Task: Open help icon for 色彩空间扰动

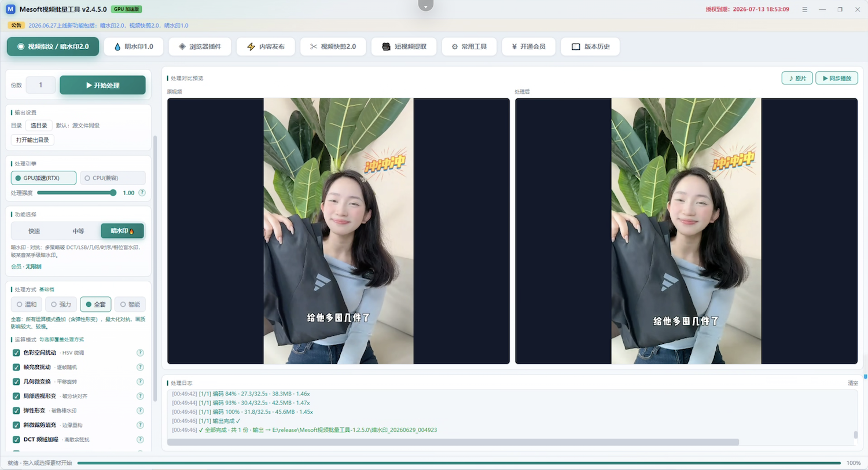Action: 140,352
